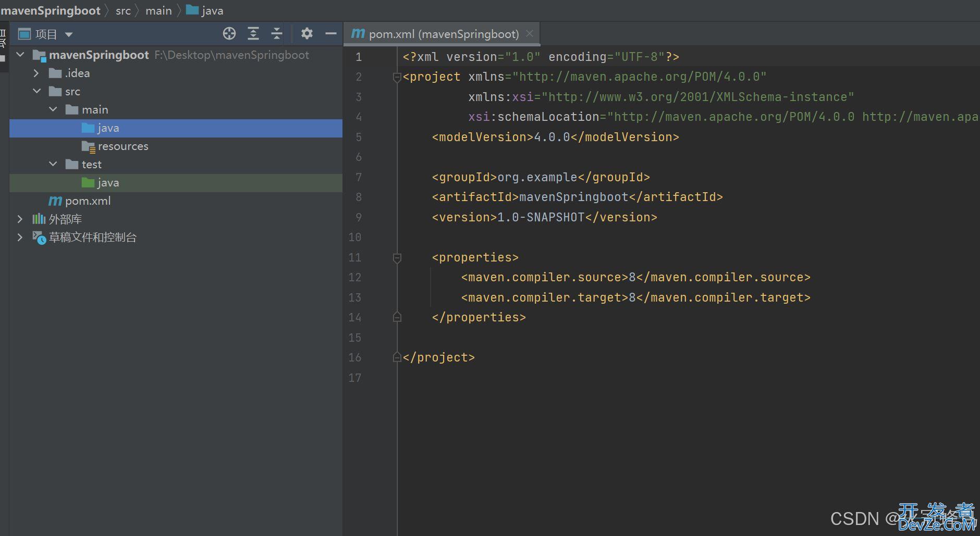Click line number 7 in gutter
The height and width of the screenshot is (536, 980).
coord(359,177)
